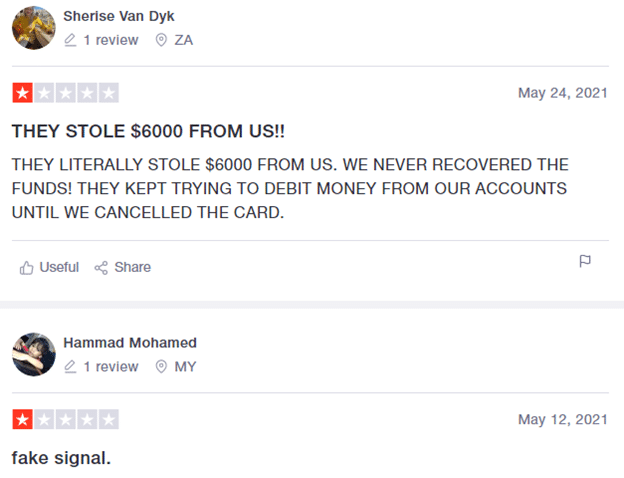Click the May 24, 2021 review date
Image resolution: width=624 pixels, height=478 pixels.
click(562, 93)
